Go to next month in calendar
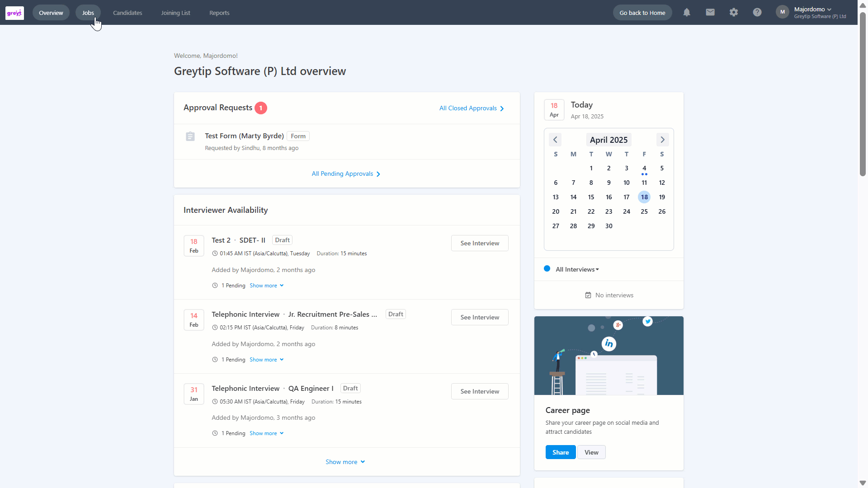 click(662, 140)
